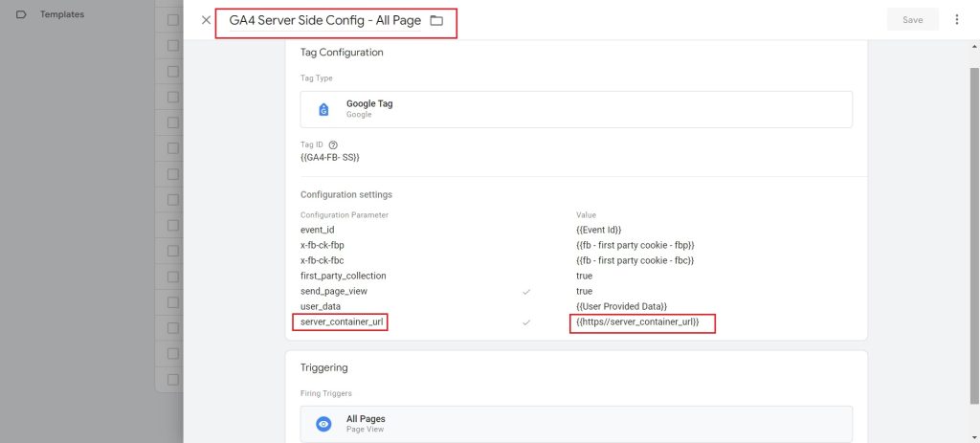980x443 pixels.
Task: Click the All Pages eye trigger icon
Action: coord(323,424)
